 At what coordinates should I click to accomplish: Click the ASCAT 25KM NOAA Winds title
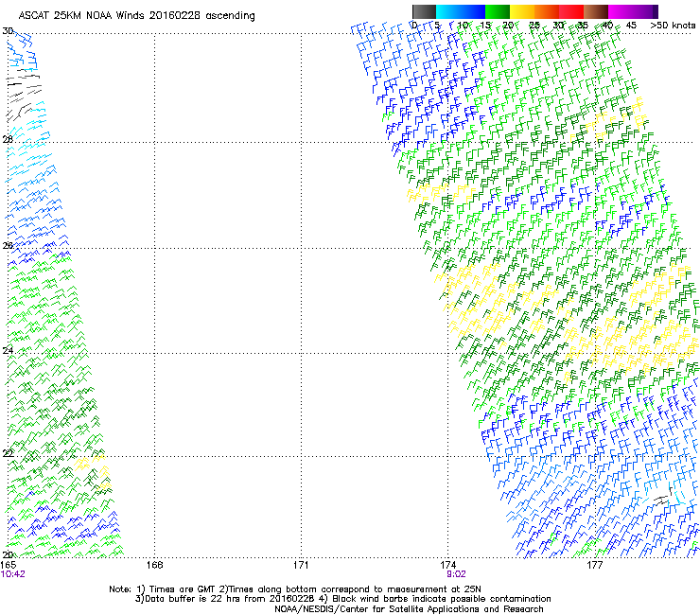coord(136,16)
